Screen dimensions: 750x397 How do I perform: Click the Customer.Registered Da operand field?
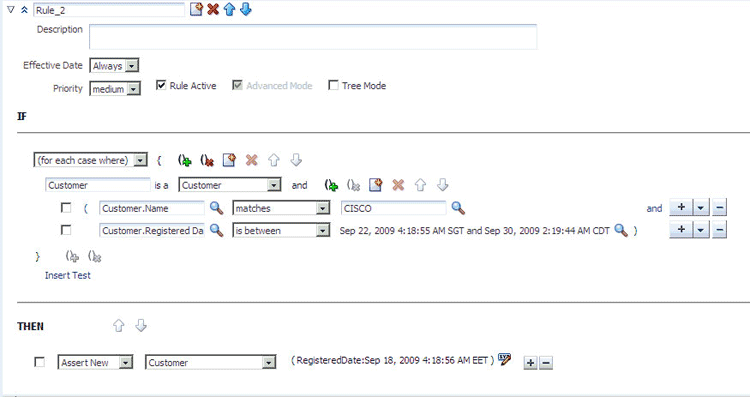152,231
